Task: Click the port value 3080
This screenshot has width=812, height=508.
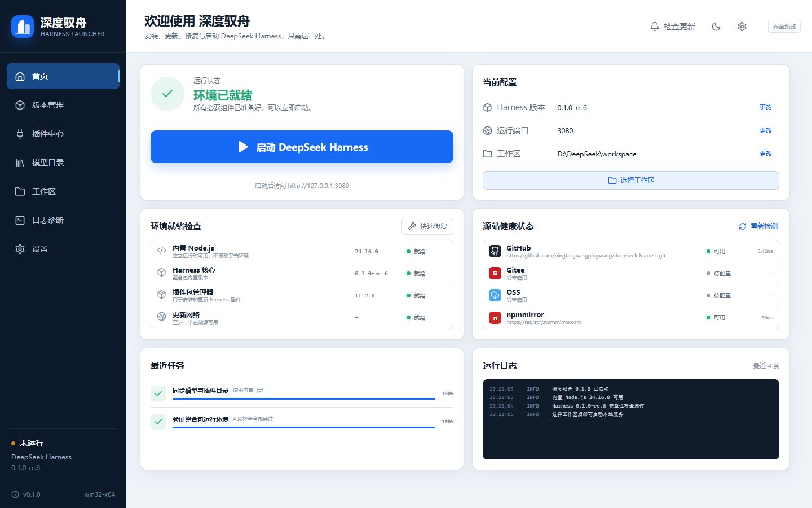Action: (x=565, y=130)
